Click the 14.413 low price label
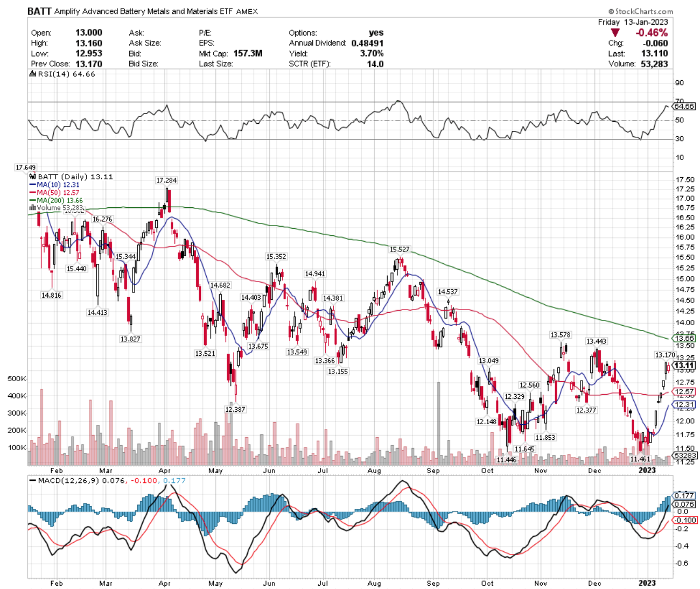This screenshot has width=700, height=589. tap(97, 312)
